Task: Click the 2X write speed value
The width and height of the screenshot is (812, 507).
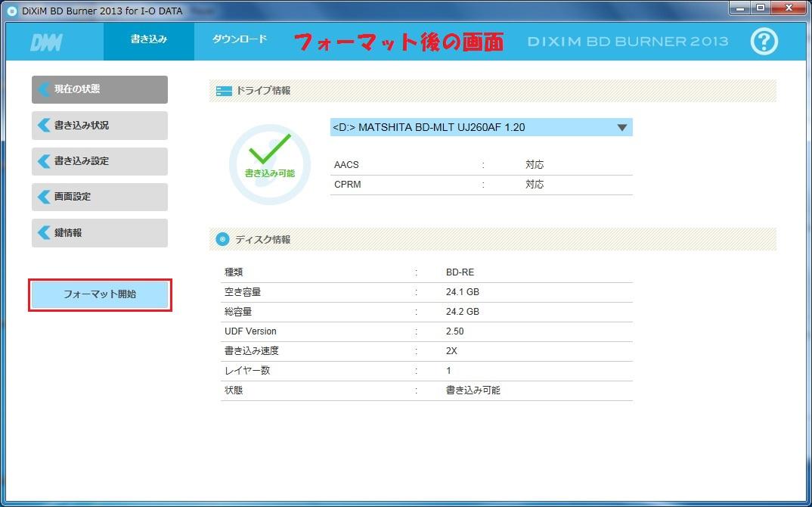Action: point(451,351)
